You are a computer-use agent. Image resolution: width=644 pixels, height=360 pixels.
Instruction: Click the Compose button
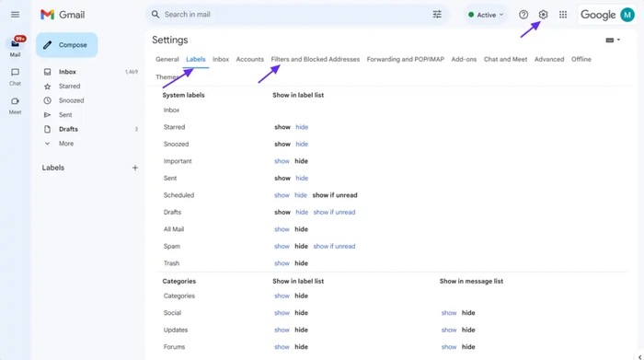click(66, 45)
